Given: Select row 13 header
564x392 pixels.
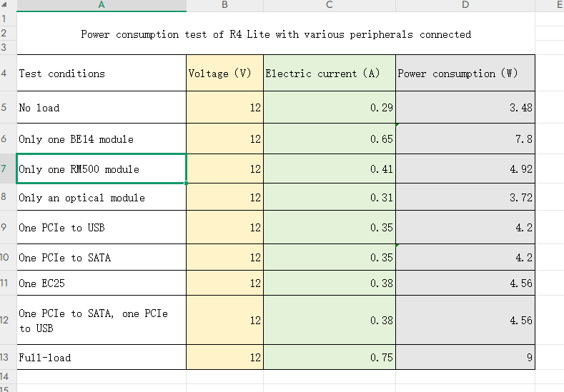Looking at the screenshot, I should (x=8, y=357).
